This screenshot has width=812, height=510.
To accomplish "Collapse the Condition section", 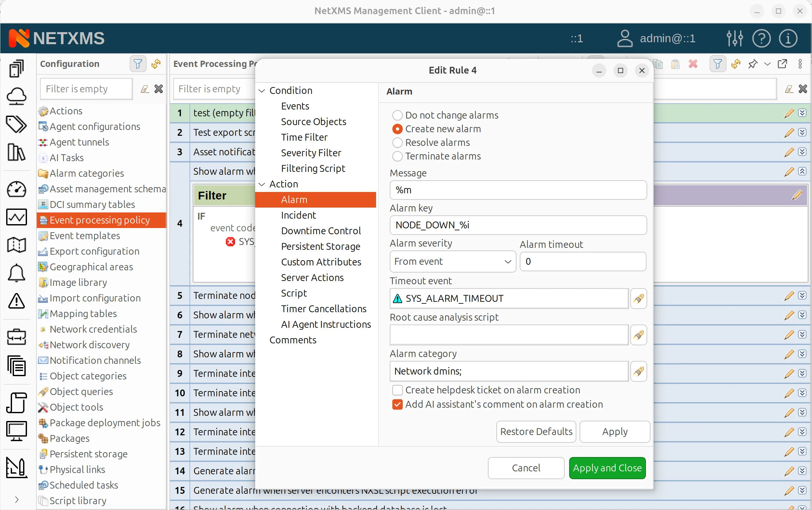I will (x=262, y=90).
